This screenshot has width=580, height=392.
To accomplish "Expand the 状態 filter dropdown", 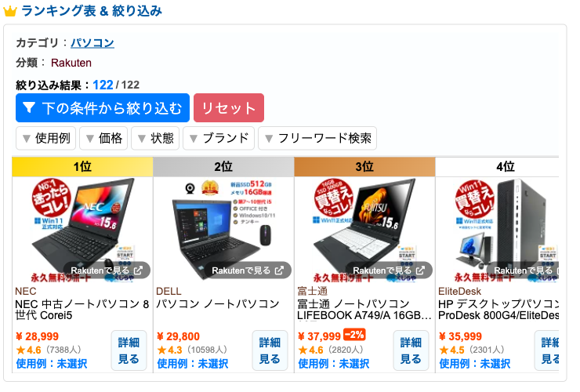I will pyautogui.click(x=155, y=139).
